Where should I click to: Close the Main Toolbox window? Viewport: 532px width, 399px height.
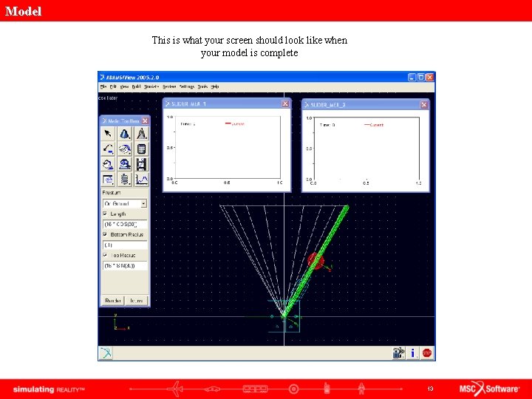point(146,120)
